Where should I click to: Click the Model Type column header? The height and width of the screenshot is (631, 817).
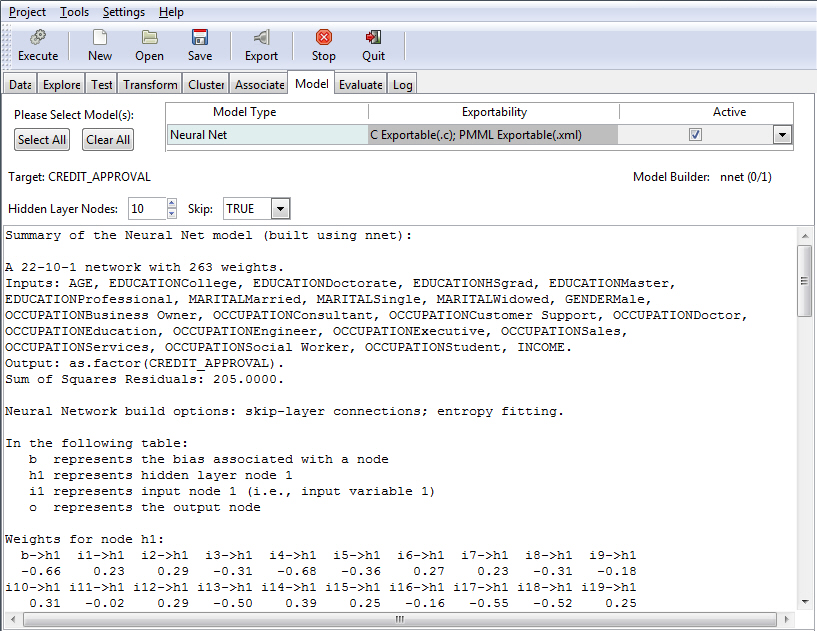pyautogui.click(x=267, y=112)
